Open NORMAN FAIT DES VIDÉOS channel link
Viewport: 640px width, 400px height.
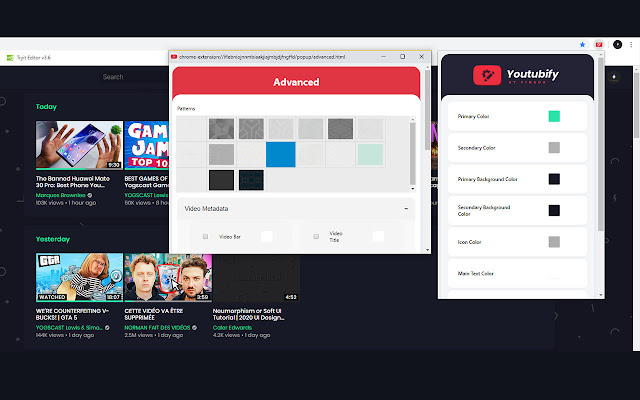coord(157,327)
